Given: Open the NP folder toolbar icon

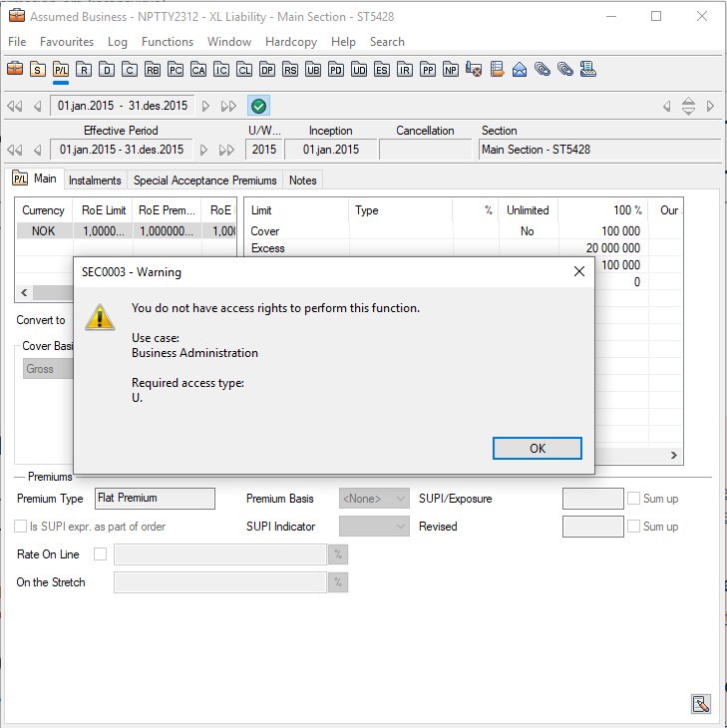Looking at the screenshot, I should [451, 70].
